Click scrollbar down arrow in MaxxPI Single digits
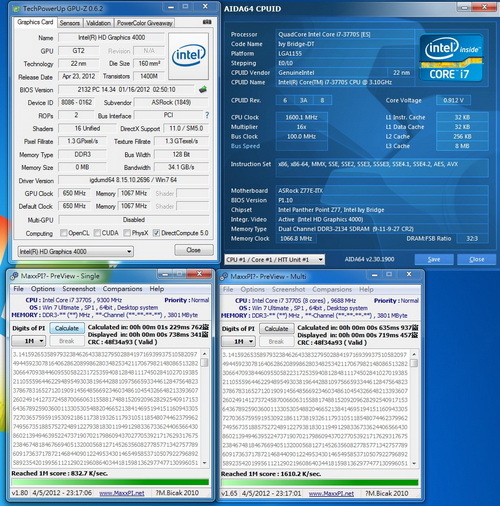500x506 pixels. [204, 463]
